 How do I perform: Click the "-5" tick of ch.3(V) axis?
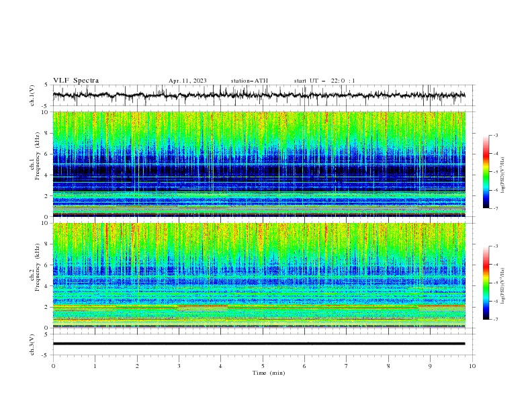[x=46, y=355]
